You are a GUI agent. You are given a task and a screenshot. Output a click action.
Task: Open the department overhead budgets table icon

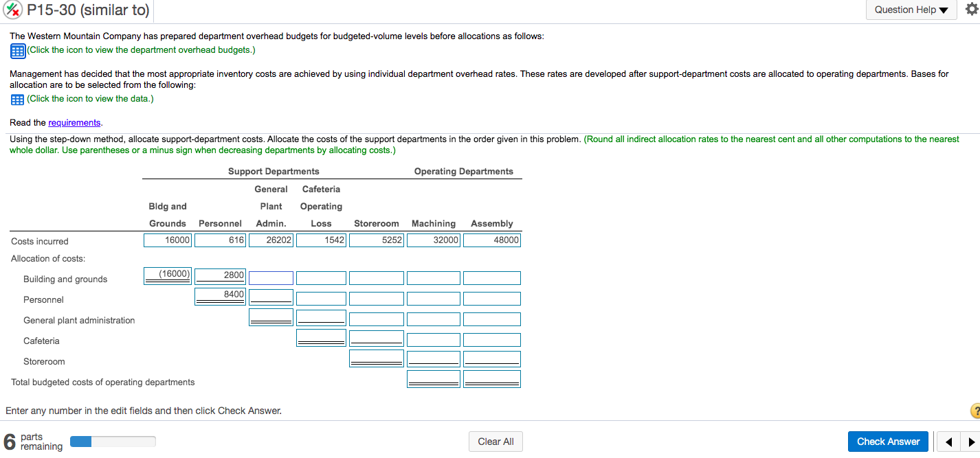[x=18, y=50]
